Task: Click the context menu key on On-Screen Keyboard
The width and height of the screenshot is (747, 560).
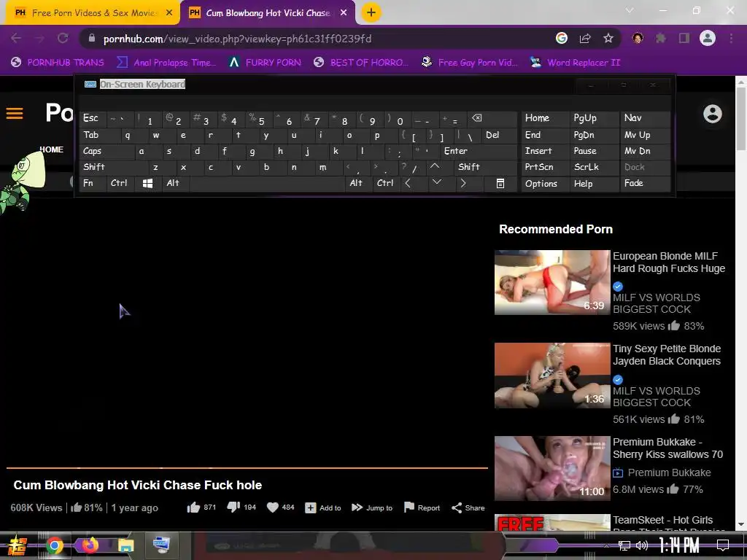Action: coord(500,183)
